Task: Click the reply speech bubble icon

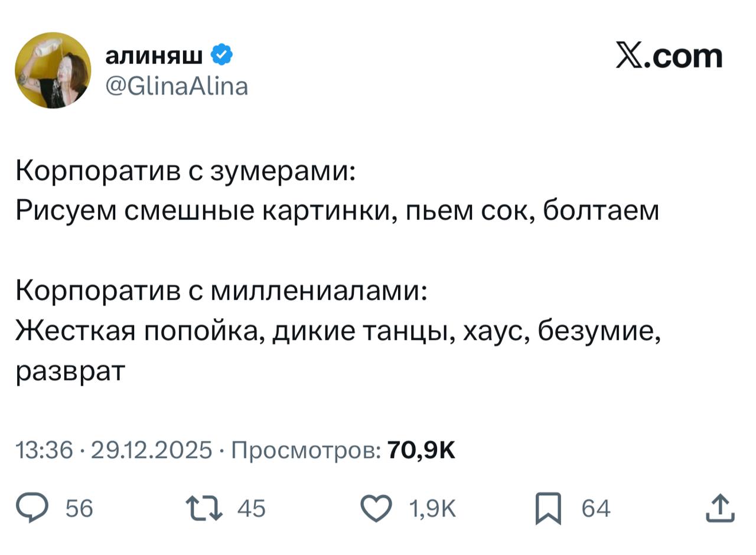Action: click(x=32, y=508)
